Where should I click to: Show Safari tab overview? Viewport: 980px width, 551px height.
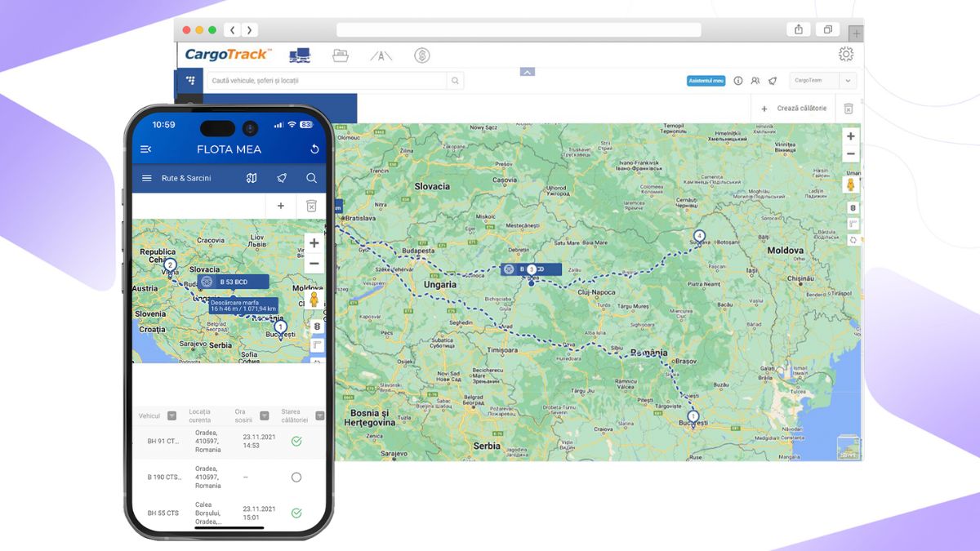click(x=827, y=30)
